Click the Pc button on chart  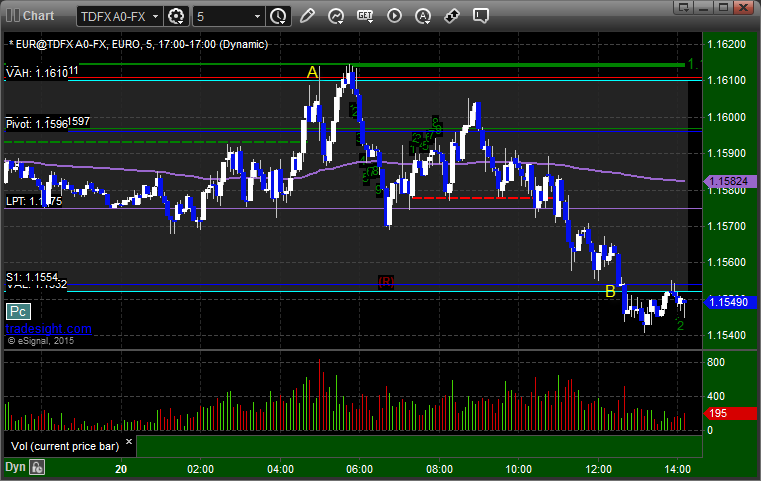point(18,312)
